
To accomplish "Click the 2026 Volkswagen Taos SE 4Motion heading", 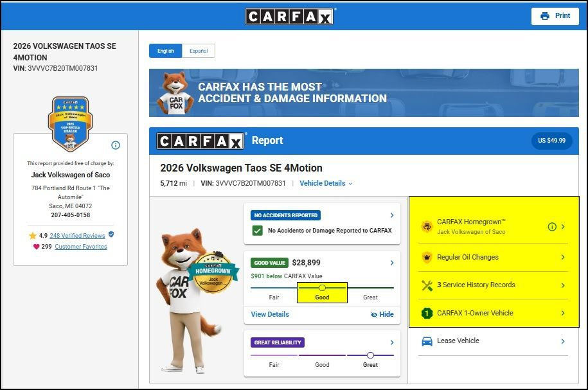I will tap(241, 168).
